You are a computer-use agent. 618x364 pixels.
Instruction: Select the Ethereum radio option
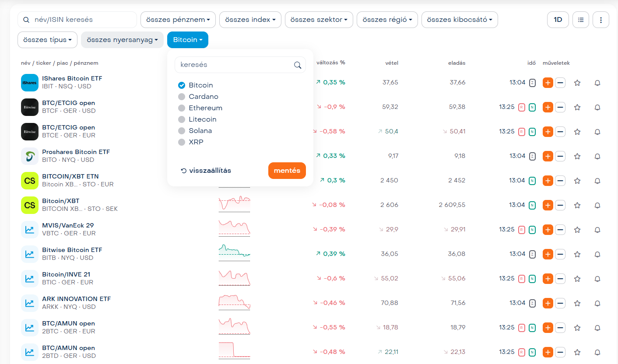[182, 108]
